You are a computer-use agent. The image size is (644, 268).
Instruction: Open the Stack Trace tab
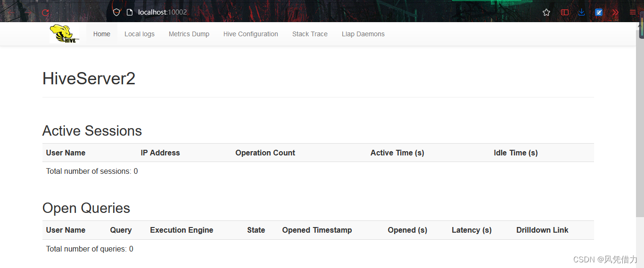[x=310, y=34]
